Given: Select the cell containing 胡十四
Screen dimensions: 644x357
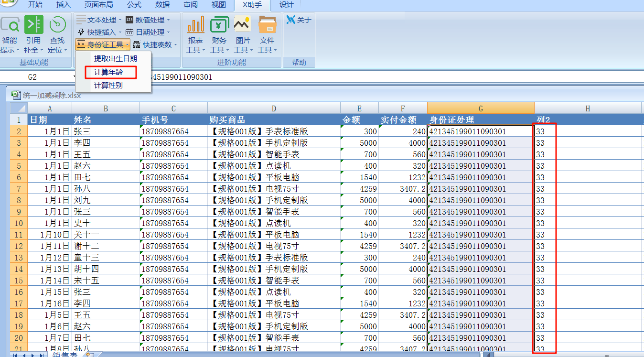Looking at the screenshot, I should (x=106, y=269).
